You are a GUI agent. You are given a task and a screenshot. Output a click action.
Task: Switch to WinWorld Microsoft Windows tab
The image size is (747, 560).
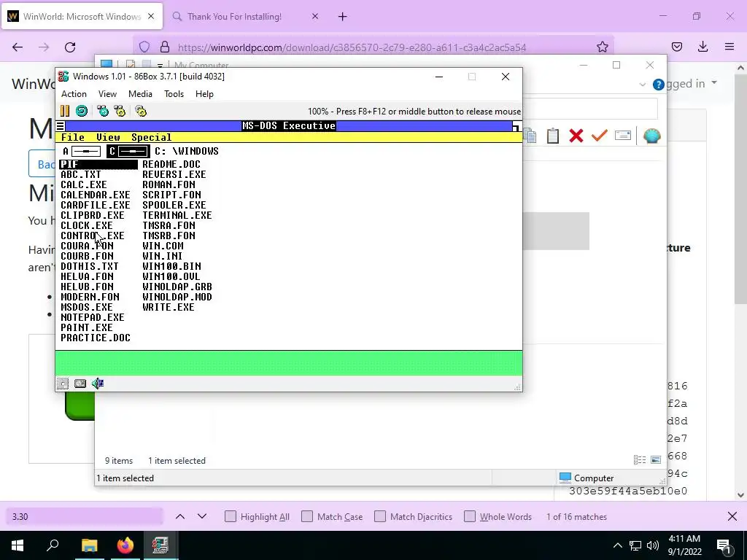[x=82, y=17]
